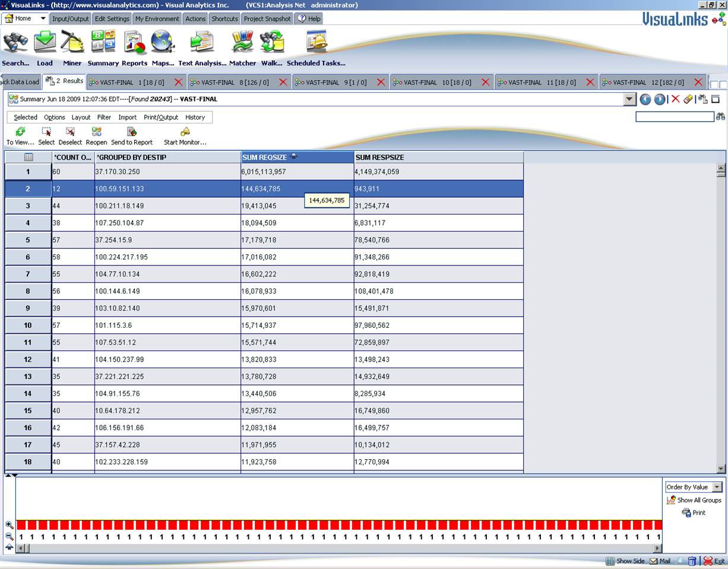728x569 pixels.
Task: Open the Shortcuts menu
Action: click(x=224, y=18)
